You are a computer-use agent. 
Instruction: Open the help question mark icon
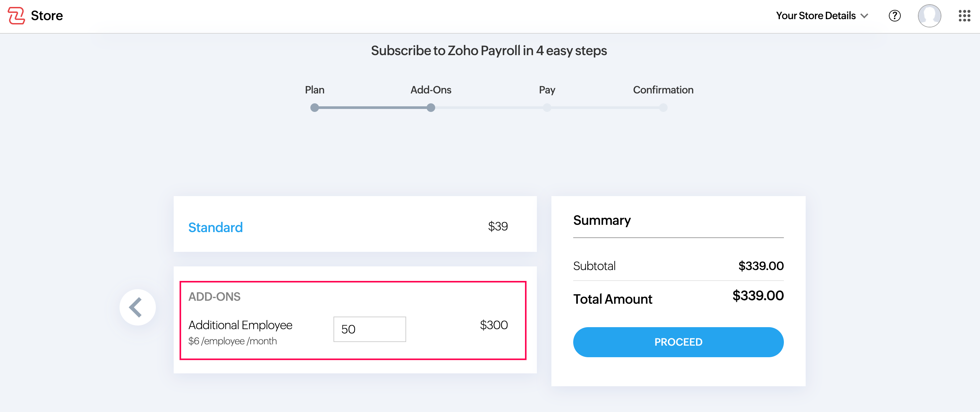[x=894, y=16]
